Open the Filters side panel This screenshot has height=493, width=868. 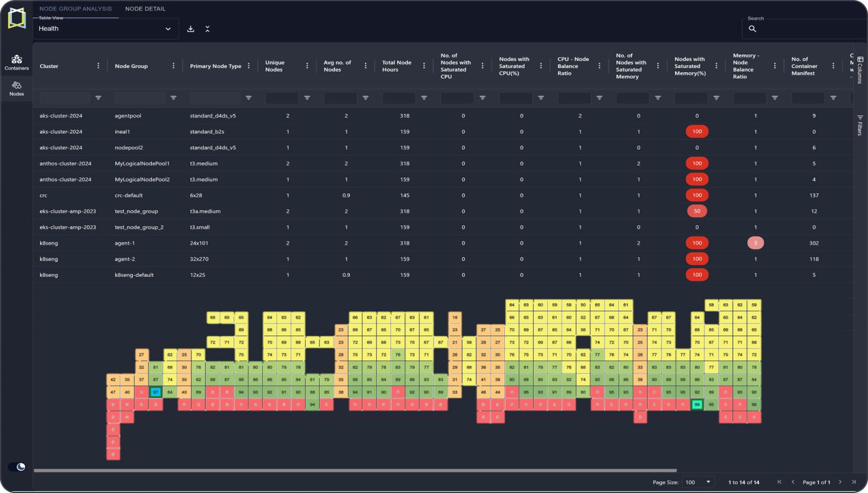click(x=860, y=124)
